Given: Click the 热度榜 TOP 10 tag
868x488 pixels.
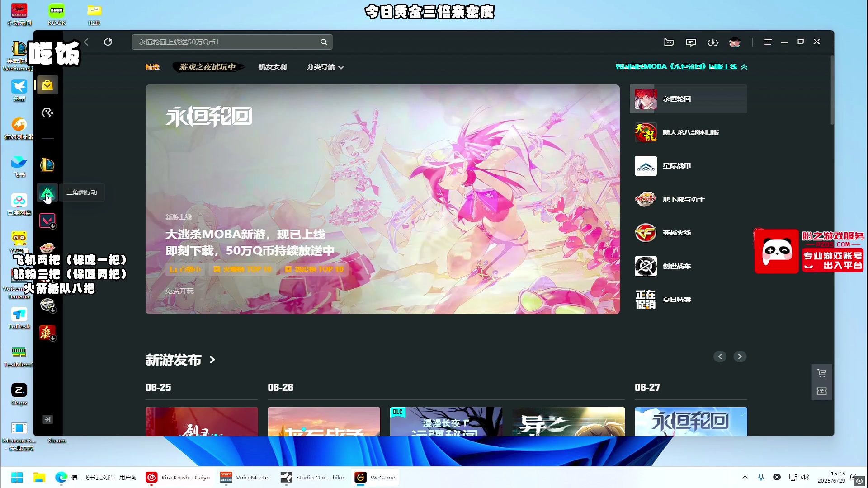Looking at the screenshot, I should (314, 269).
